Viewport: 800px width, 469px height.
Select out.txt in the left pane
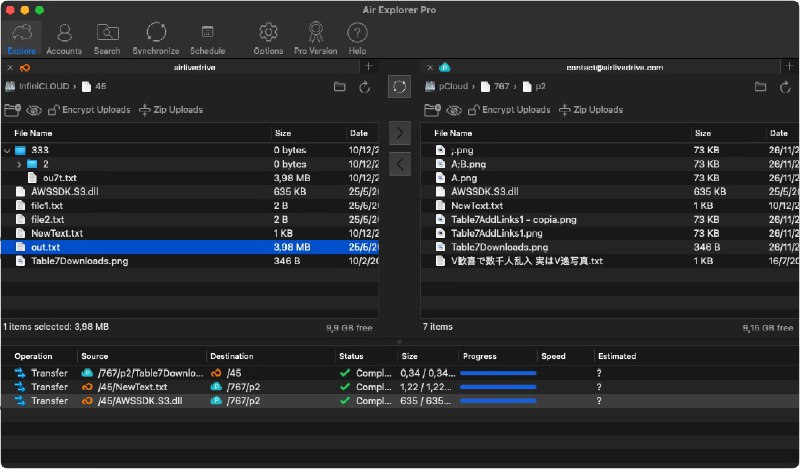click(x=190, y=247)
